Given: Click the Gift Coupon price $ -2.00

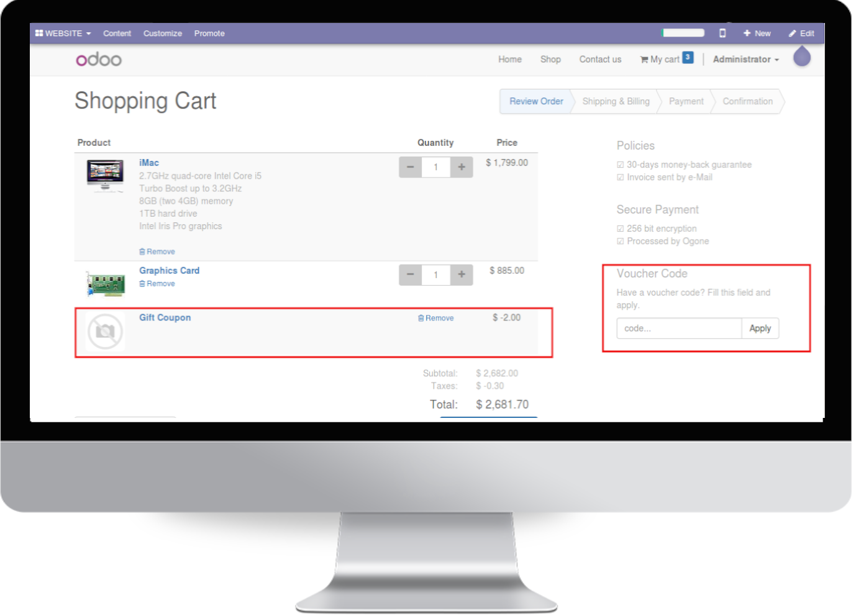Looking at the screenshot, I should 507,317.
